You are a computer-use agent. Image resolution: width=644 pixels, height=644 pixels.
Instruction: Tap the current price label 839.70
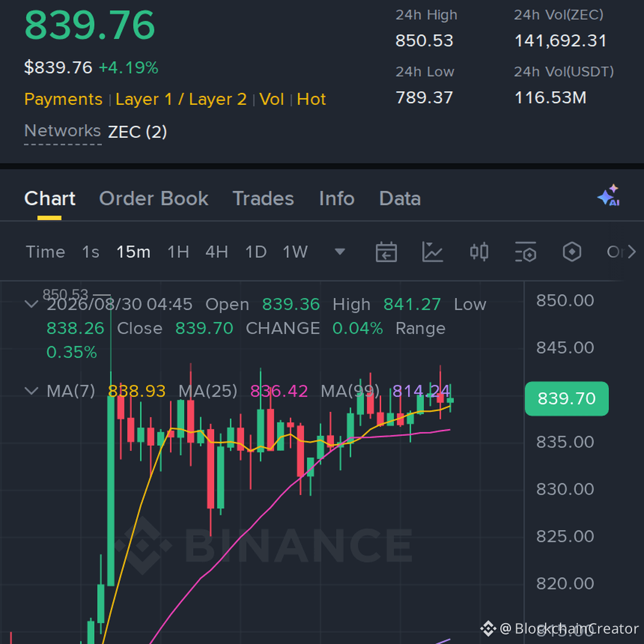tap(566, 398)
